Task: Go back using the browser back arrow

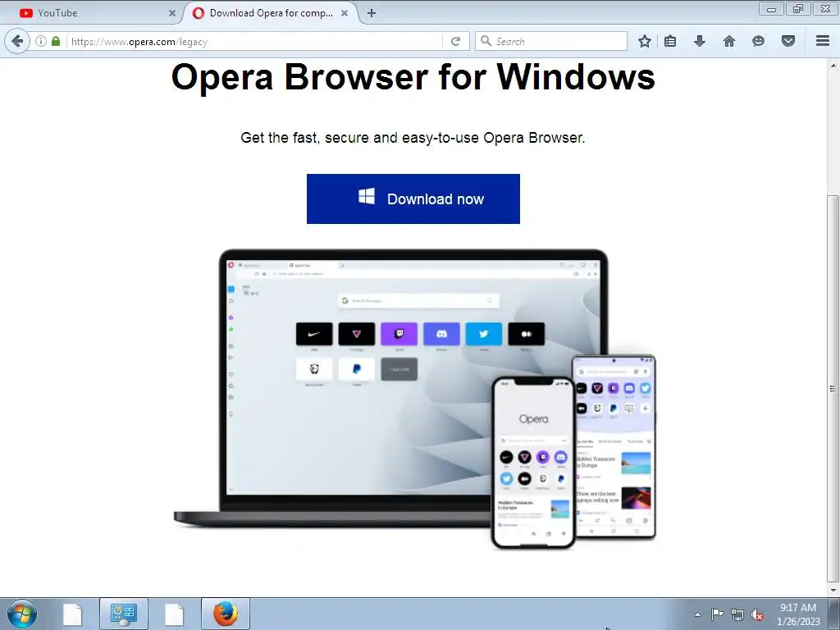Action: [x=17, y=41]
